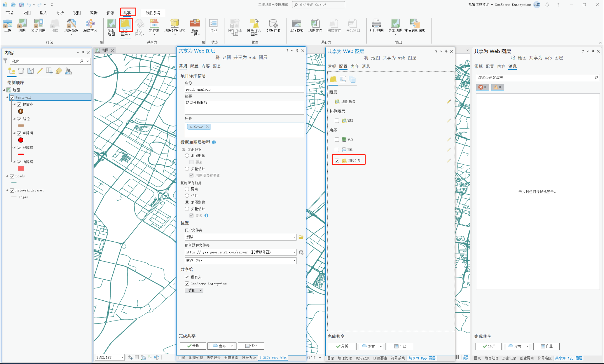Click the 名称 field roads_analyze
The image size is (604, 364).
pos(244,90)
